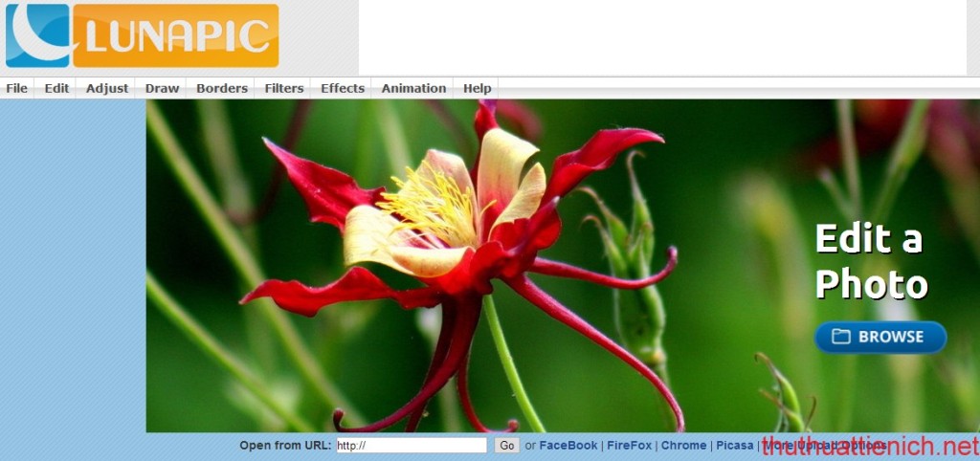
Task: Expand the Effects menu
Action: 343,88
